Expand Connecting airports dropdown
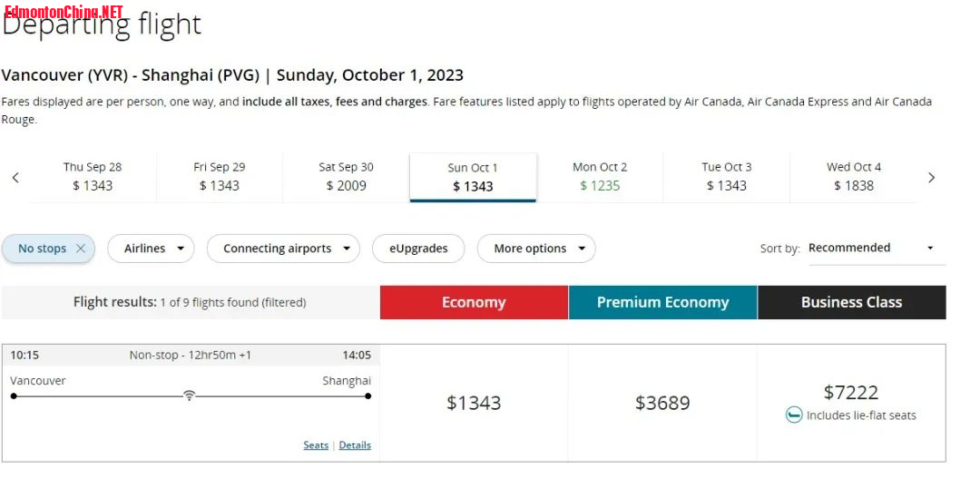Image resolution: width=980 pixels, height=488 pixels. [x=283, y=249]
